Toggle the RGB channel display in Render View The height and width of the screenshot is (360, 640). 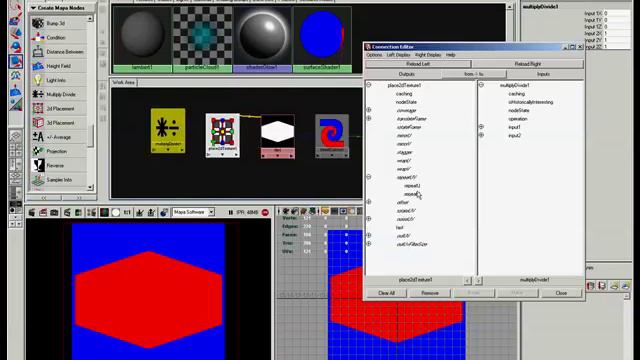click(x=104, y=212)
